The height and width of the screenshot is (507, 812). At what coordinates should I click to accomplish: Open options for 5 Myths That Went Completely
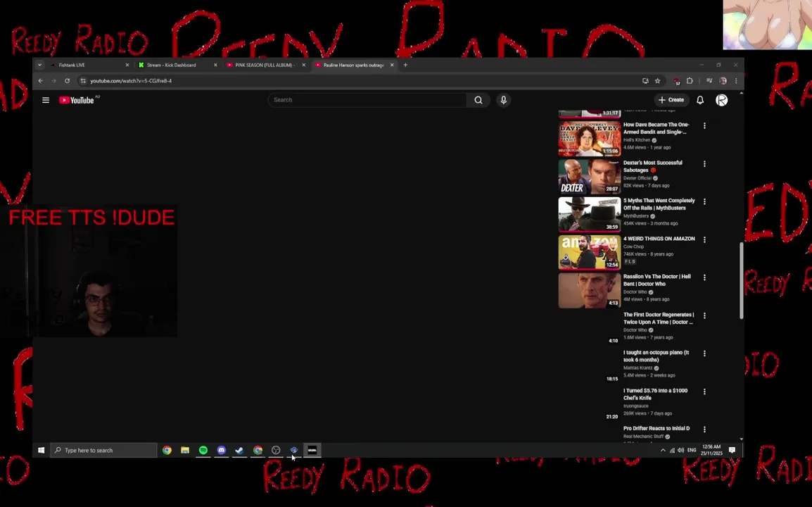point(704,201)
